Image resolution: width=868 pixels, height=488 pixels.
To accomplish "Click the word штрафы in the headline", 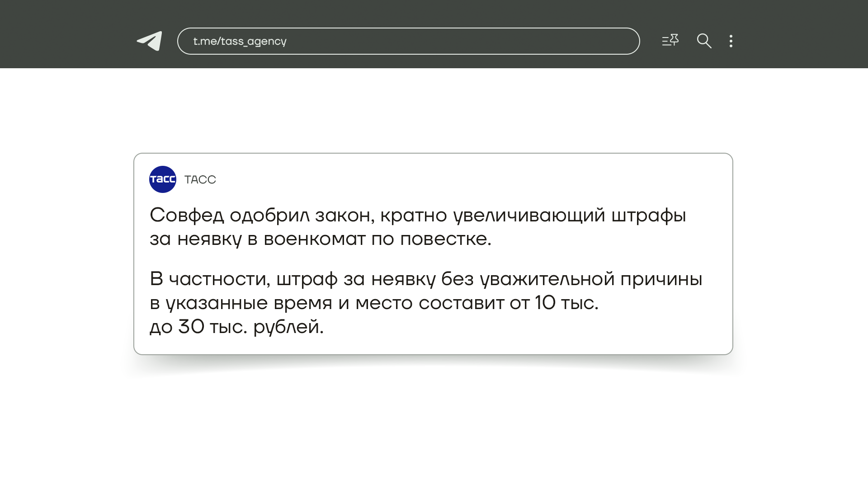I will click(x=648, y=216).
